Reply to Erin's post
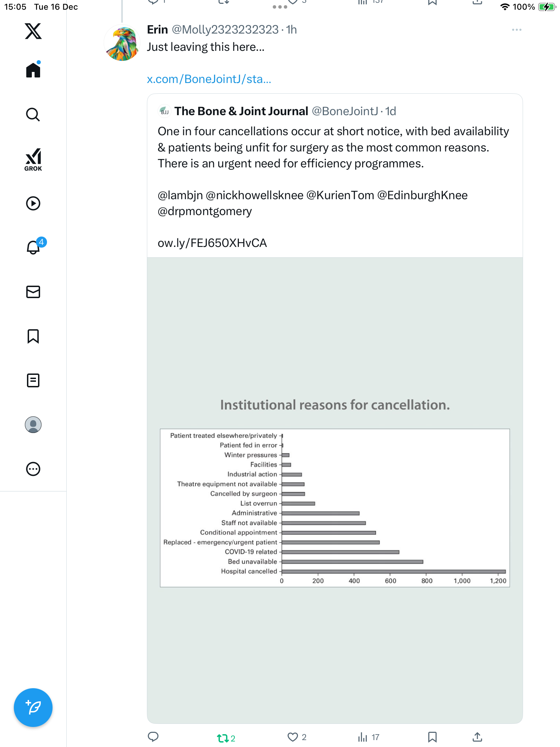560x747 pixels. click(x=153, y=737)
